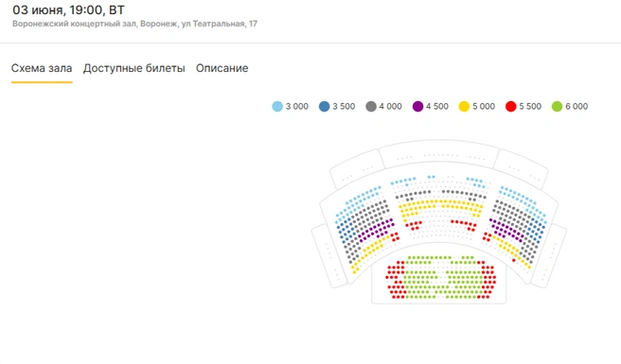Click the 3 000 price label text
621x364 pixels.
tap(297, 107)
